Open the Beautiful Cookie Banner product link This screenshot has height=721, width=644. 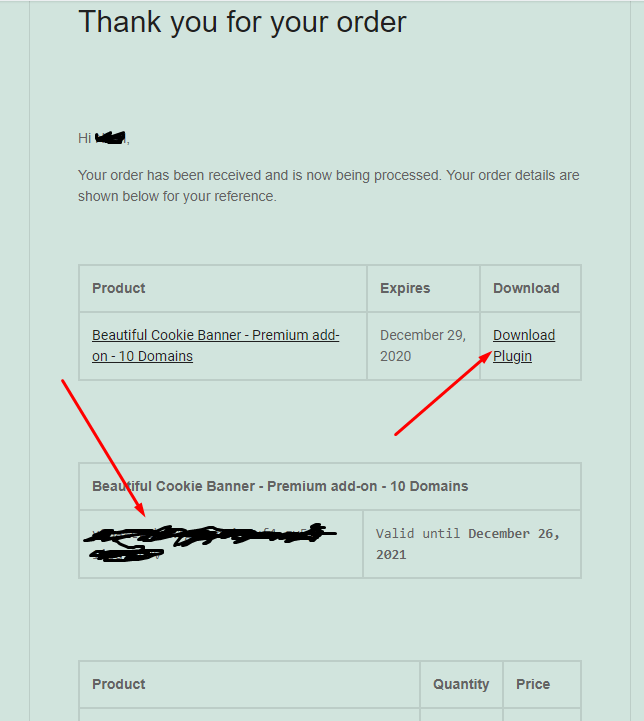coord(216,346)
